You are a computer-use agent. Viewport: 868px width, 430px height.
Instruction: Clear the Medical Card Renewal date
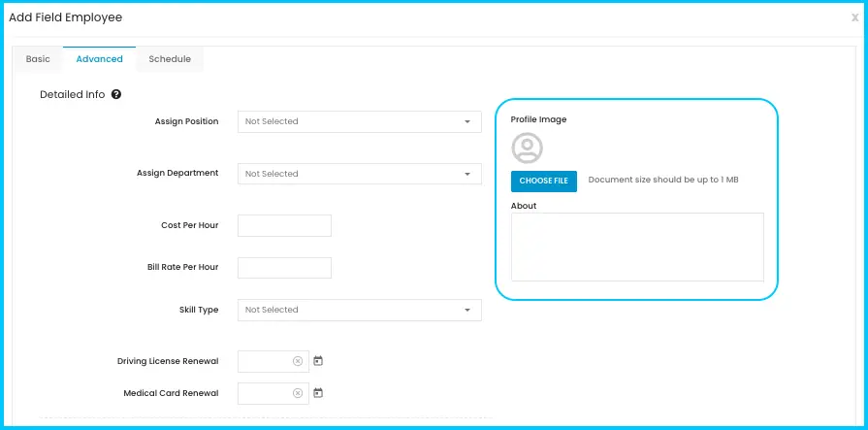pos(298,393)
